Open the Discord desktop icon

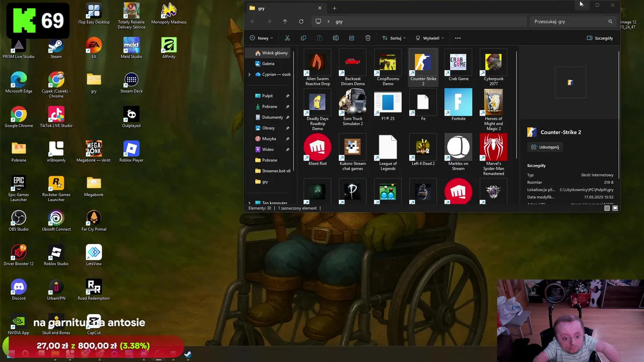tap(19, 290)
